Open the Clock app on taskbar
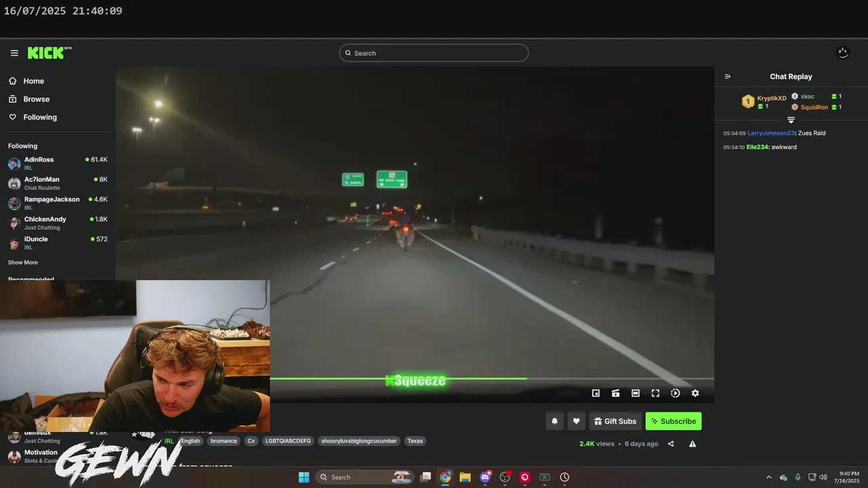This screenshot has width=868, height=488. click(564, 477)
